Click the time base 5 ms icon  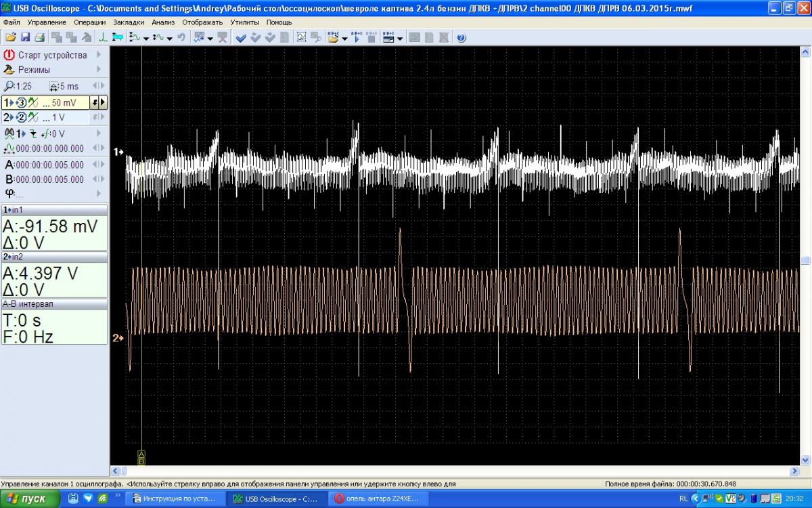pos(53,86)
